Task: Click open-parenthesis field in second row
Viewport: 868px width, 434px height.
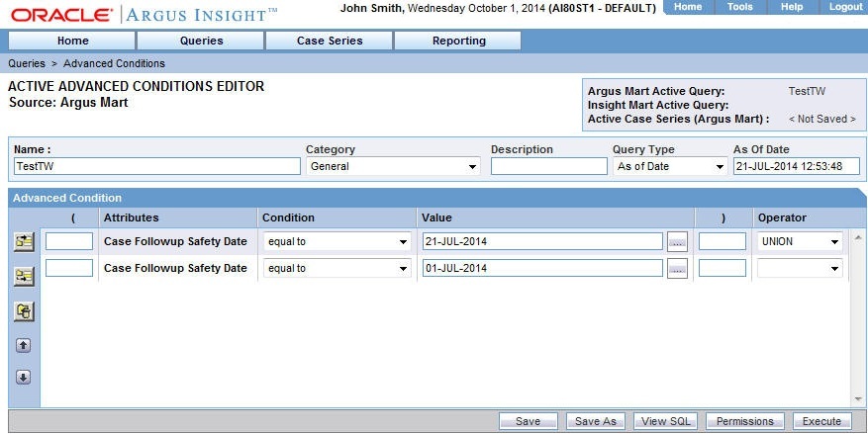Action: click(x=69, y=268)
